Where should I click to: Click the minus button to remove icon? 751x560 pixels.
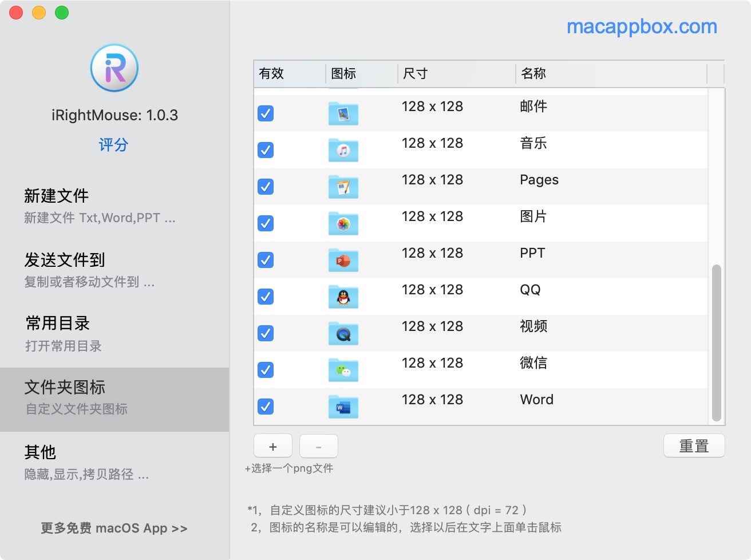319,446
